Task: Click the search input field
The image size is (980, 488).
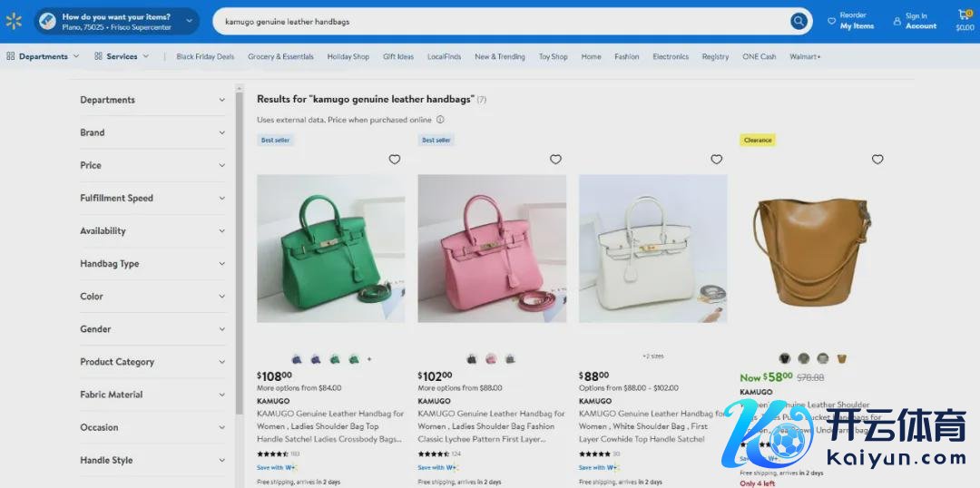Action: point(499,21)
